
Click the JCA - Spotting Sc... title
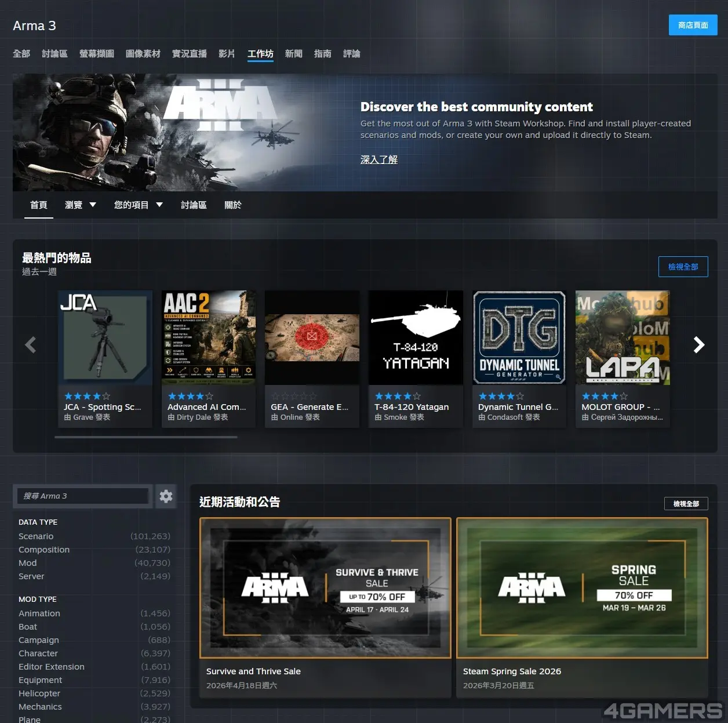(x=102, y=407)
